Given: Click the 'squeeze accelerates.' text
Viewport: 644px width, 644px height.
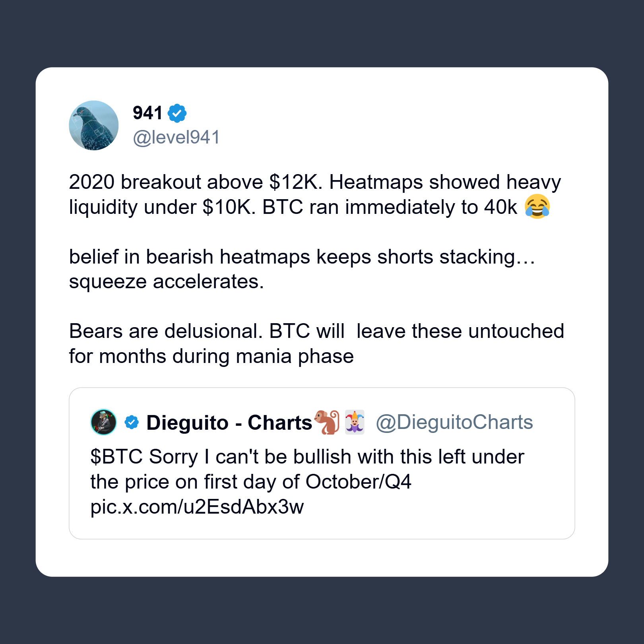Looking at the screenshot, I should (x=166, y=282).
